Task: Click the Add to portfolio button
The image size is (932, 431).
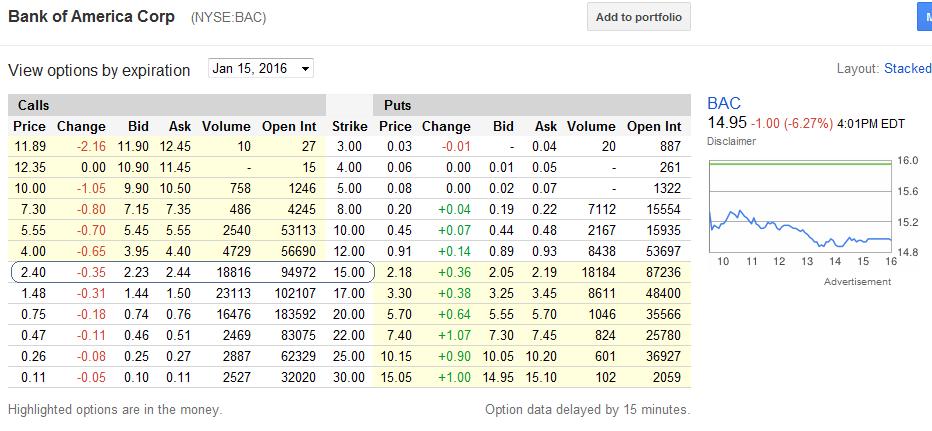Action: [x=639, y=17]
